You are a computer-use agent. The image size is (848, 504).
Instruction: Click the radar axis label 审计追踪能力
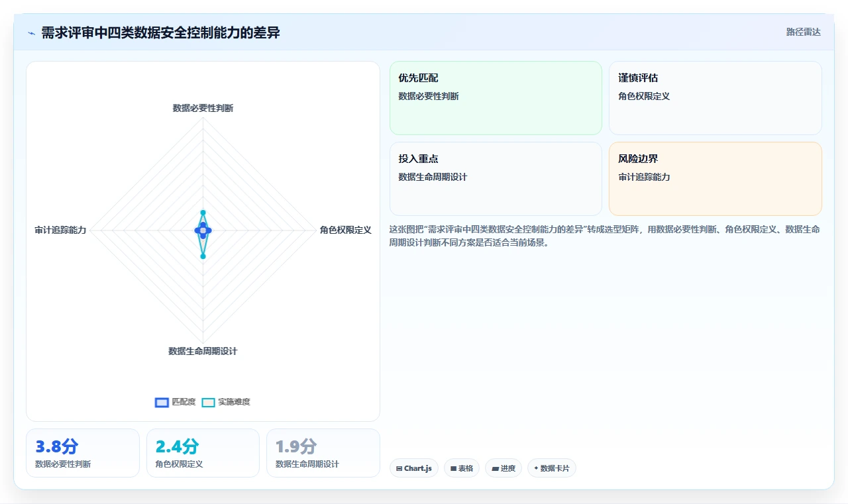coord(60,230)
